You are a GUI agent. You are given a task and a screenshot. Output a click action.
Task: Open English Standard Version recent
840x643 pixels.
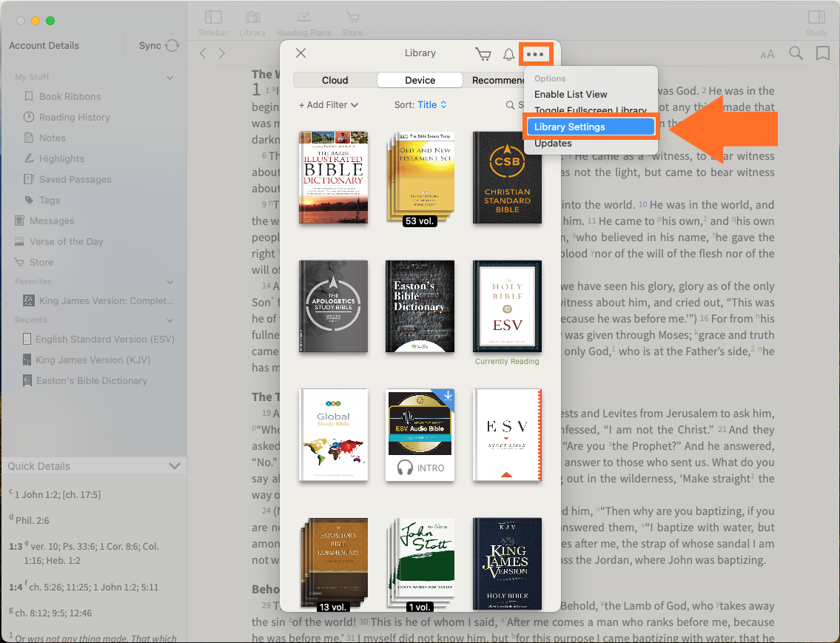(99, 340)
